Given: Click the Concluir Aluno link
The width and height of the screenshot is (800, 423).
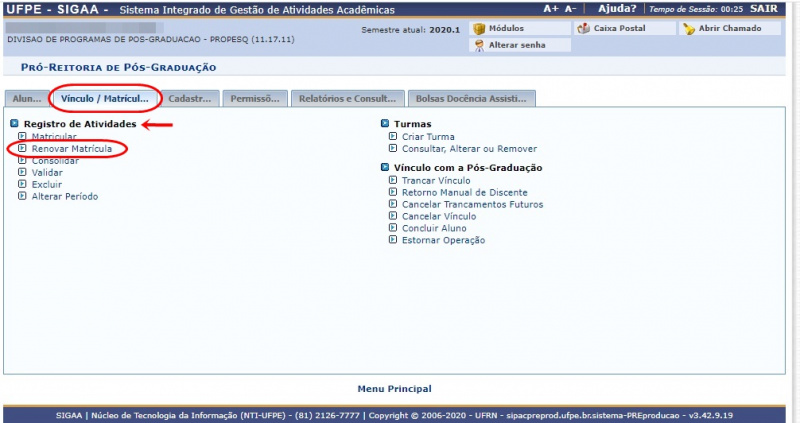Looking at the screenshot, I should (x=434, y=228).
